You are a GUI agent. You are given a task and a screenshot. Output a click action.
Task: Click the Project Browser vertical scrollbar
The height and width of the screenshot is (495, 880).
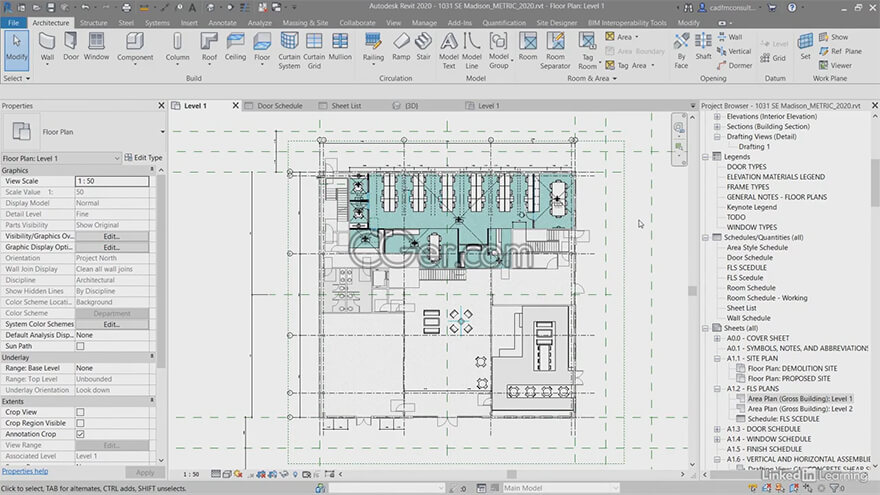coord(875,185)
